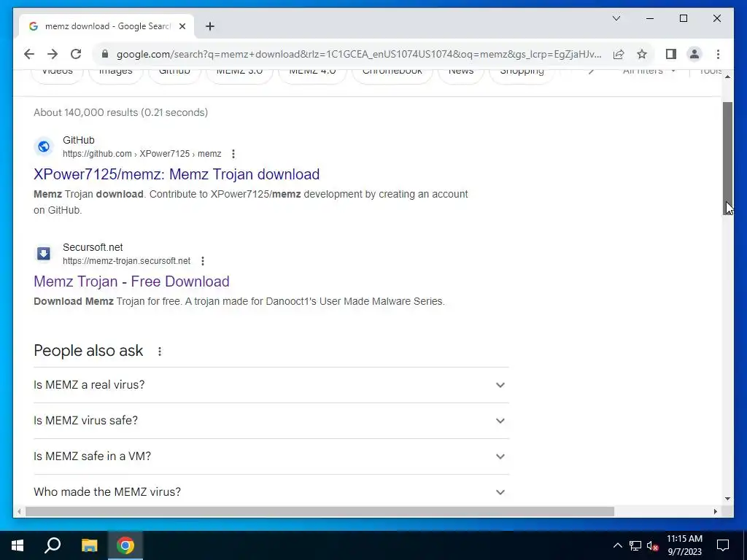The height and width of the screenshot is (560, 747).
Task: Expand "Is MEMZ a real virus?"
Action: click(271, 385)
